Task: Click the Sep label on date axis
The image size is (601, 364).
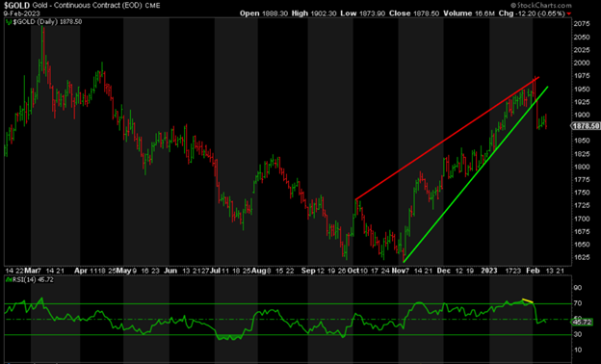Action: click(x=308, y=271)
